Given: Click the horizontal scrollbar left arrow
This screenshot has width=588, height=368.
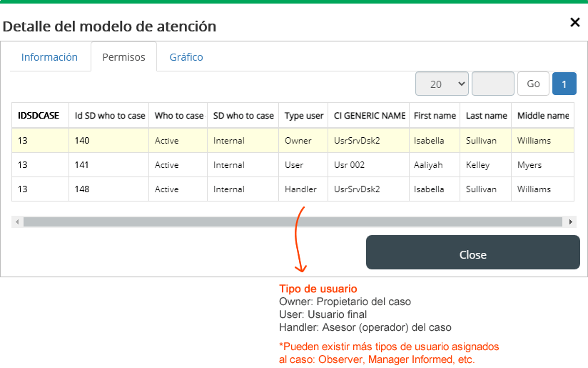Looking at the screenshot, I should 17,222.
